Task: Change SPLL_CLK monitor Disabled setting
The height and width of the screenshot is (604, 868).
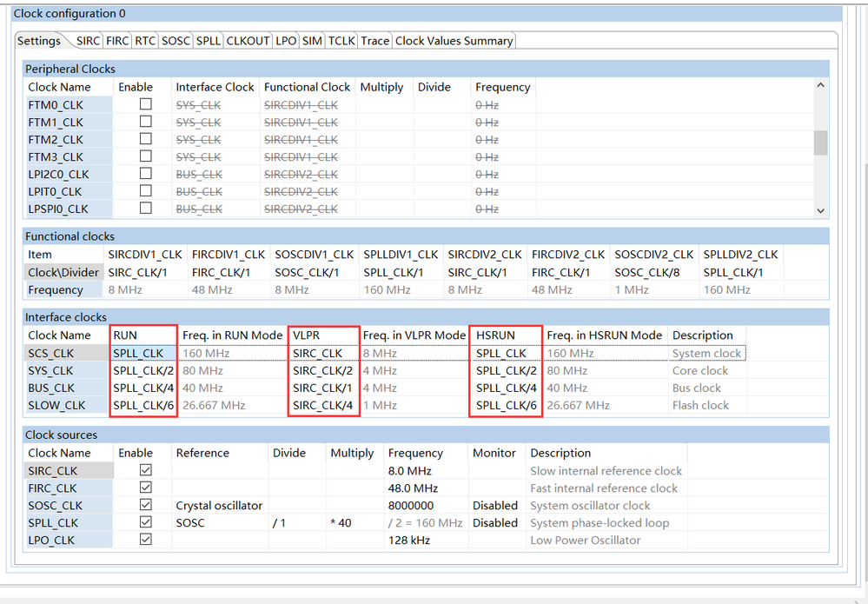Action: click(496, 522)
